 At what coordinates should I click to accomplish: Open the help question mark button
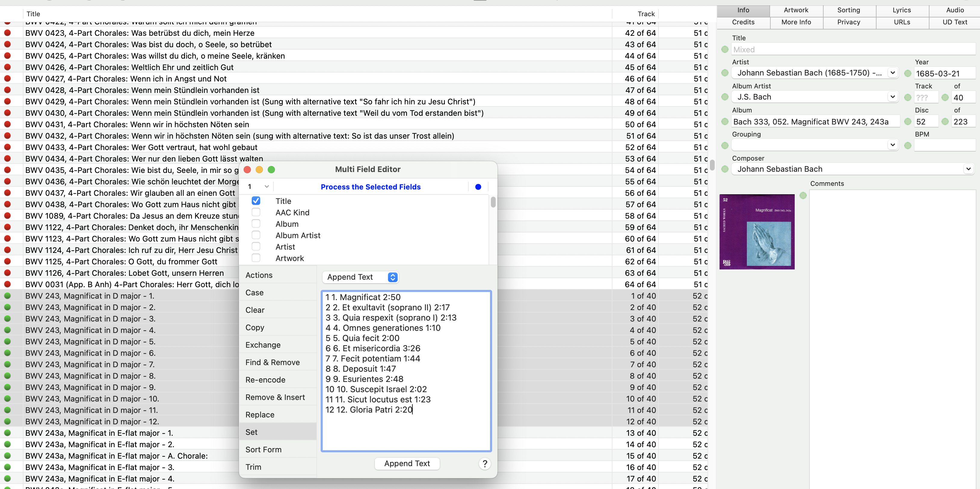(485, 463)
